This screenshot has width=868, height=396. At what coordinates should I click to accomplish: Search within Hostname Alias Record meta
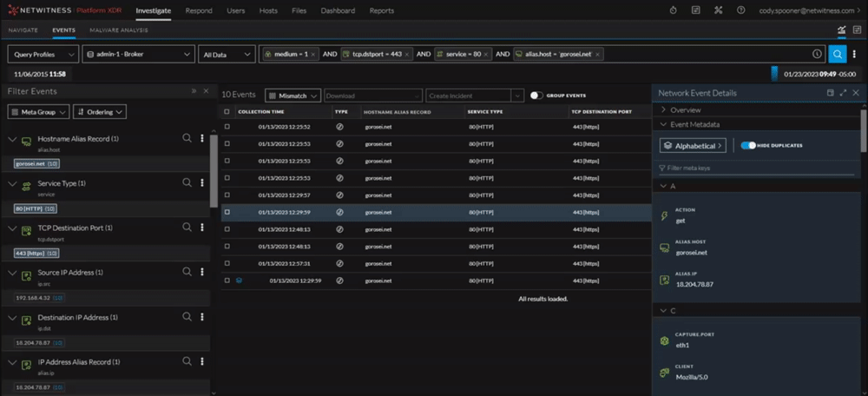click(x=187, y=138)
